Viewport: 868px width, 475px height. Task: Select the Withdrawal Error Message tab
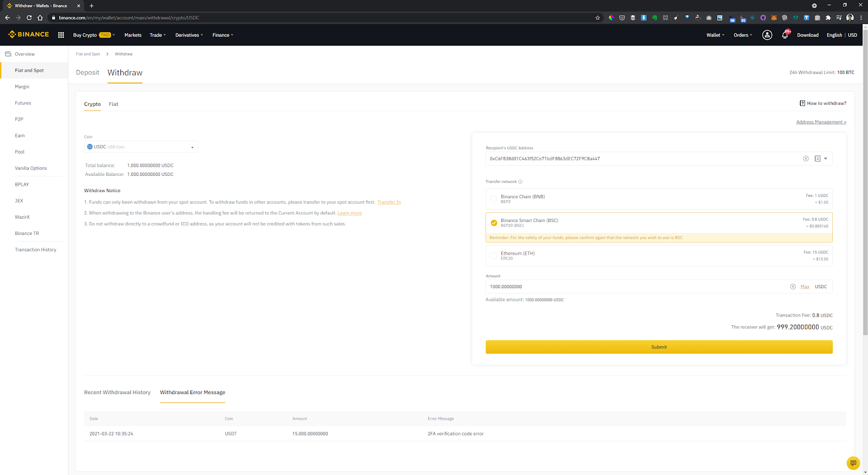coord(193,392)
